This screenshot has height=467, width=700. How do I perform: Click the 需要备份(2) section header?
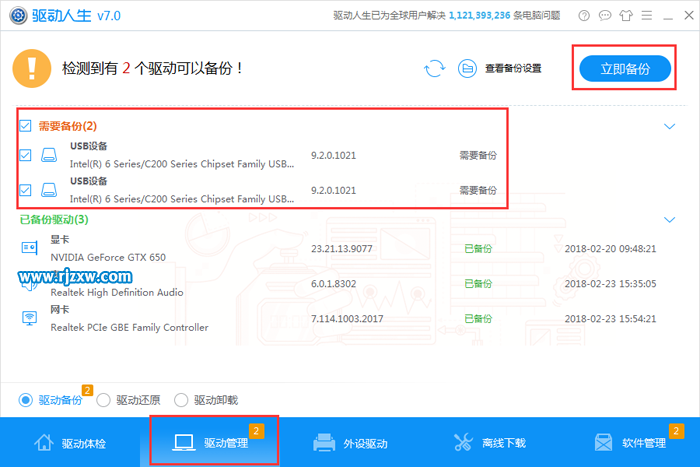click(x=67, y=126)
